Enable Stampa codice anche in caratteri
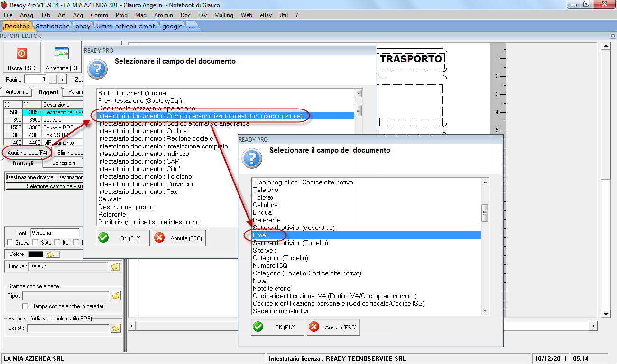The image size is (617, 364). [25, 306]
